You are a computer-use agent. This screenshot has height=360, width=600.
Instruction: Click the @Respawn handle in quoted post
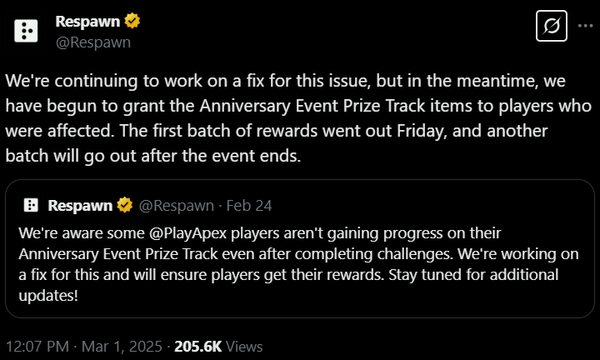[x=176, y=205]
